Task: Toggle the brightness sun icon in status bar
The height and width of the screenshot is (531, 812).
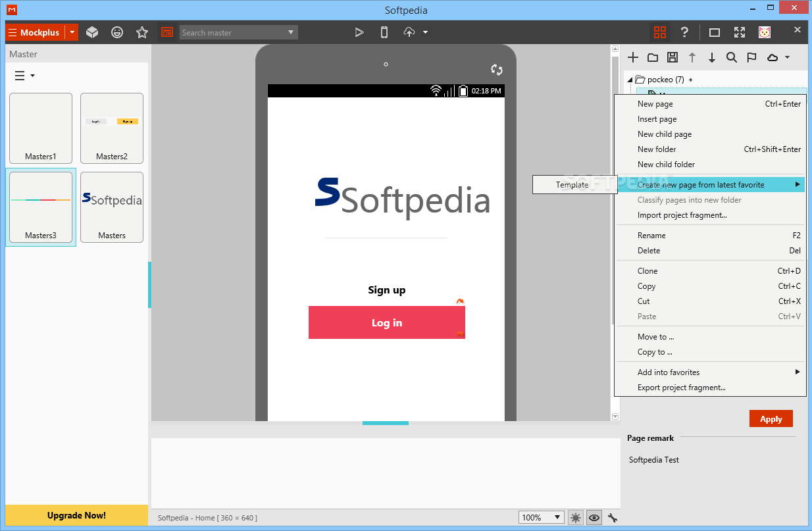Action: pyautogui.click(x=576, y=518)
